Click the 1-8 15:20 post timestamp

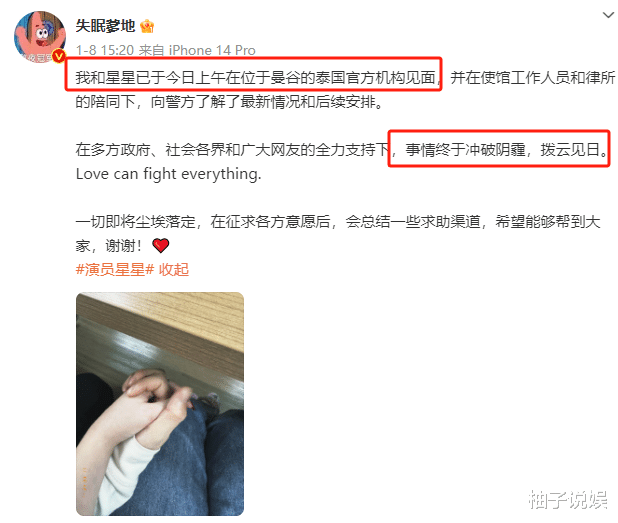[x=105, y=50]
